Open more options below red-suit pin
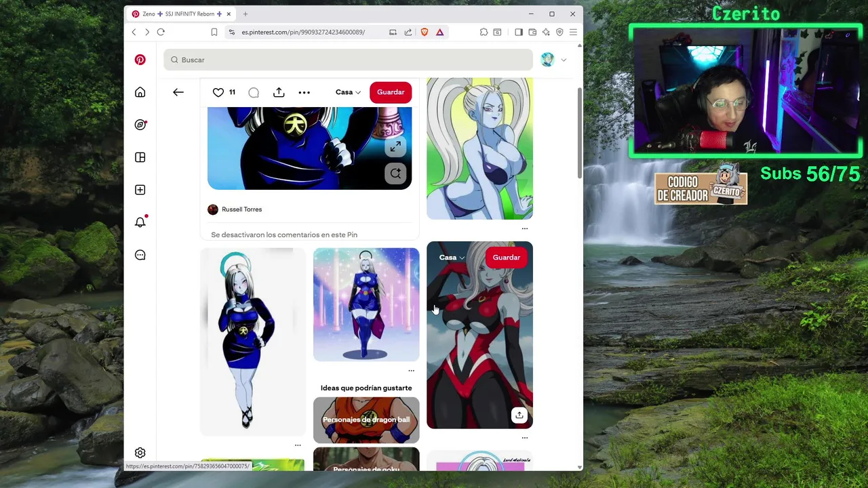868x488 pixels. point(524,438)
